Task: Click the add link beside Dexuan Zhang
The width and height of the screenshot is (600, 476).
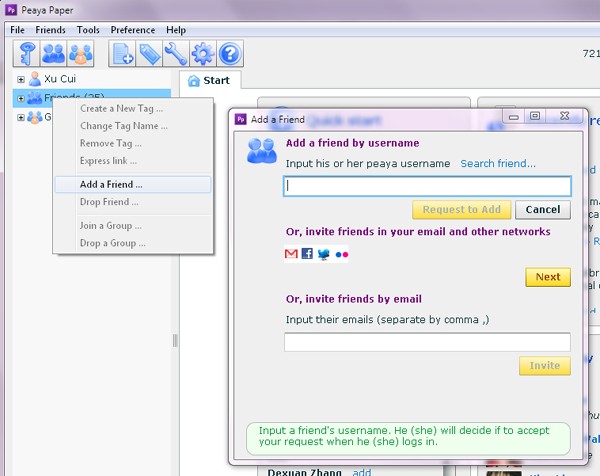Action: [x=362, y=472]
